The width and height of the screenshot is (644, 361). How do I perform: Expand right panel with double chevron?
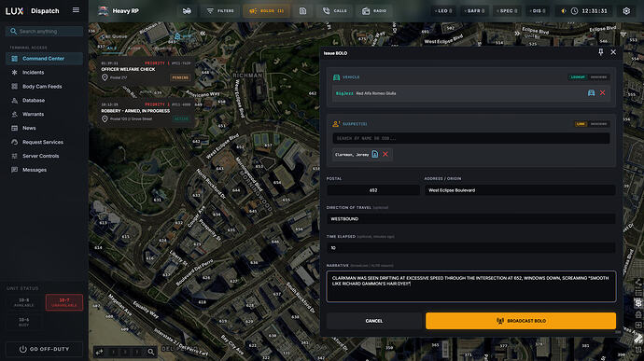tap(517, 34)
